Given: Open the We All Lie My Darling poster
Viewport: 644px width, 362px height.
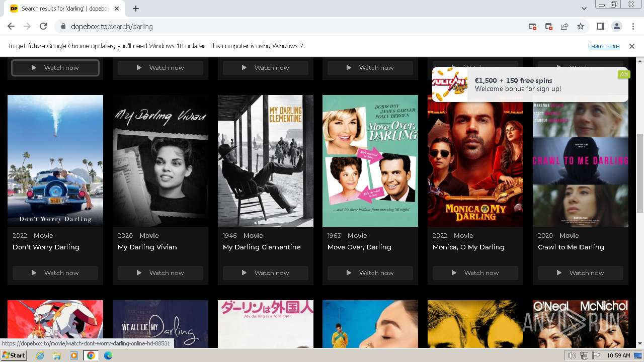Looking at the screenshot, I should (160, 324).
